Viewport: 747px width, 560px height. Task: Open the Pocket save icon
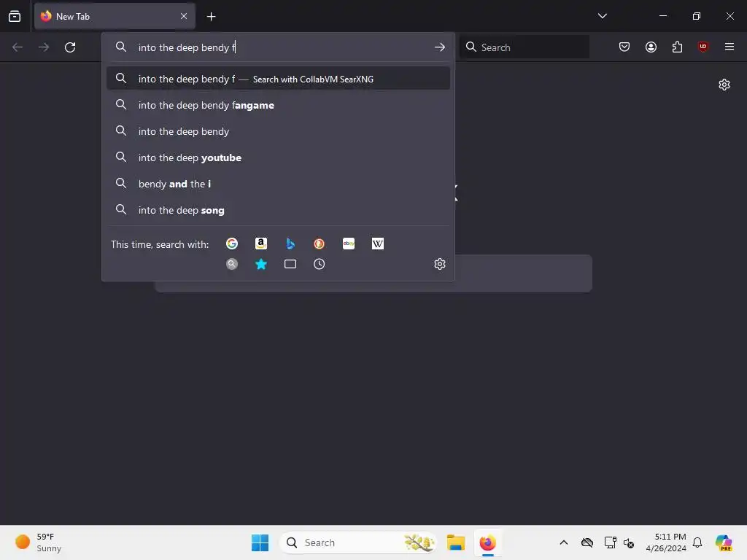pyautogui.click(x=624, y=47)
